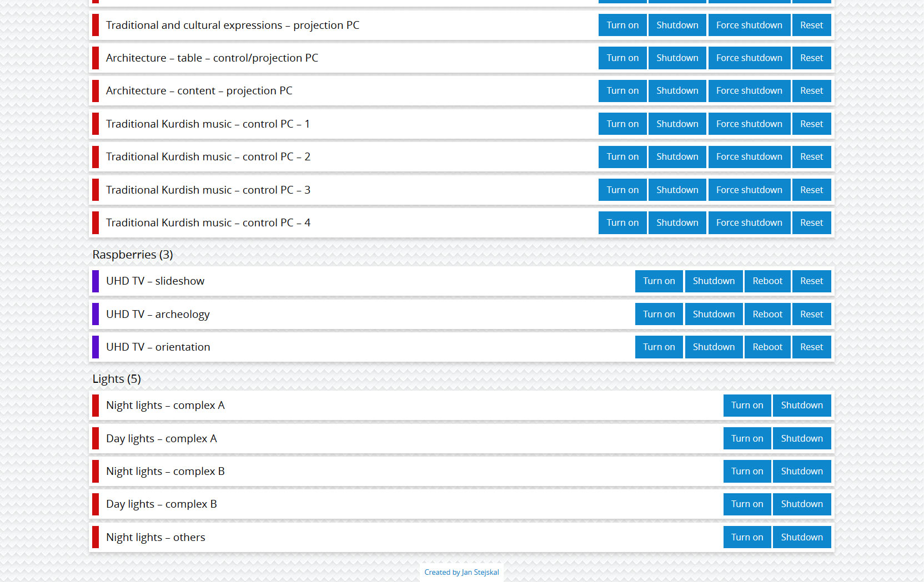Shutdown Traditional Kurdish music control PC 3
This screenshot has width=924, height=582.
677,190
